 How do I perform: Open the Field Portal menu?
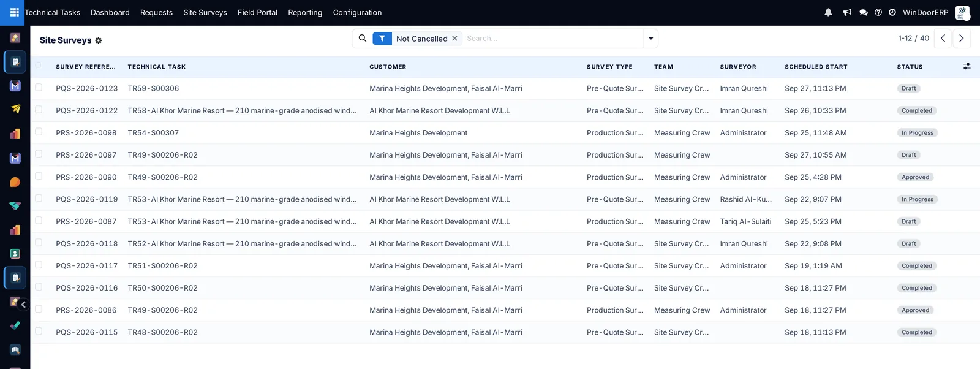(257, 12)
